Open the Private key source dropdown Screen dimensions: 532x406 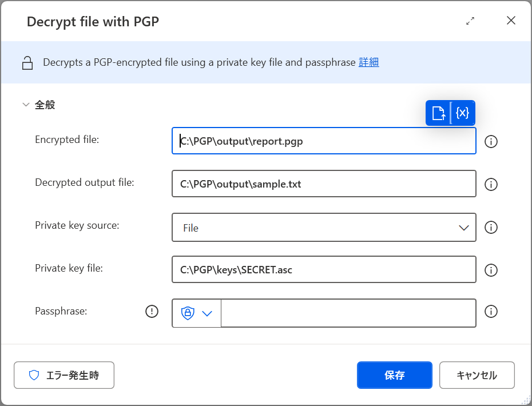(324, 227)
